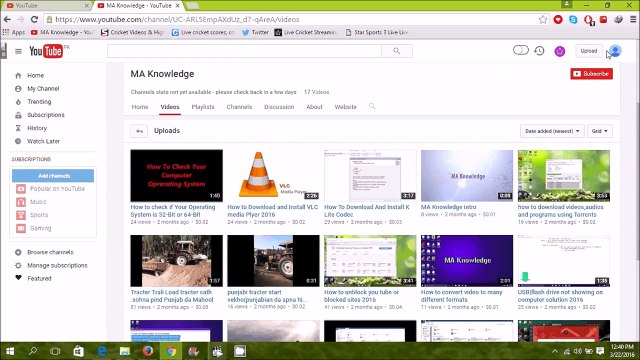Open the Windows Start menu
The image size is (640, 360).
(10, 351)
